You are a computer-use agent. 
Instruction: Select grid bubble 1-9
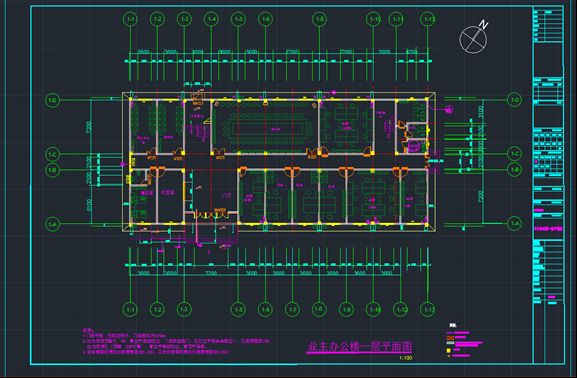pos(346,310)
